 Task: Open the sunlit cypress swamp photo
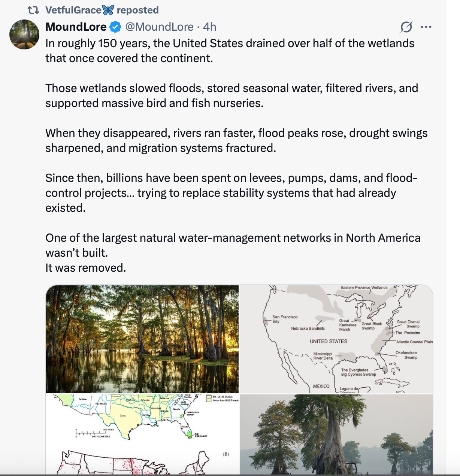point(142,339)
